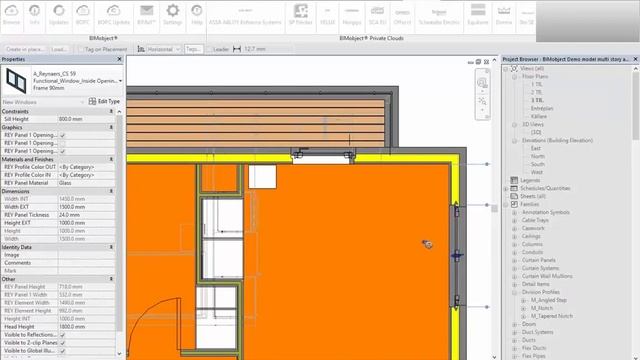The image size is (640, 360).
Task: Click the Sill Height value 800.0 mm
Action: click(x=86, y=119)
